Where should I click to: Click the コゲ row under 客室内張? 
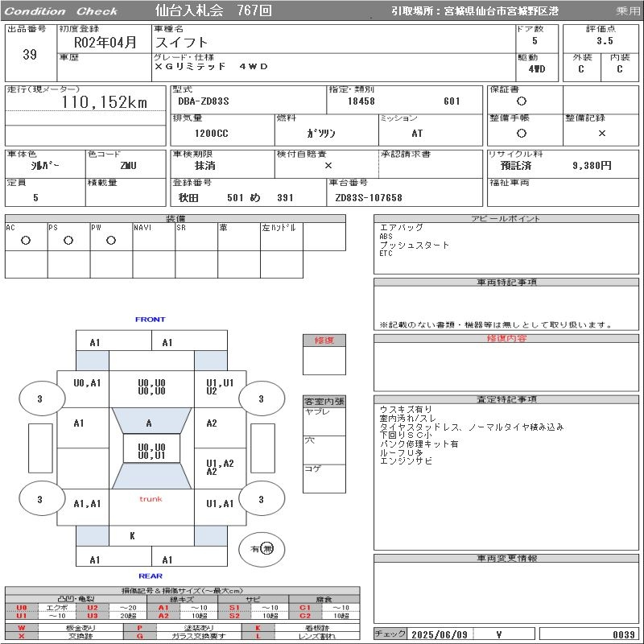pos(324,479)
